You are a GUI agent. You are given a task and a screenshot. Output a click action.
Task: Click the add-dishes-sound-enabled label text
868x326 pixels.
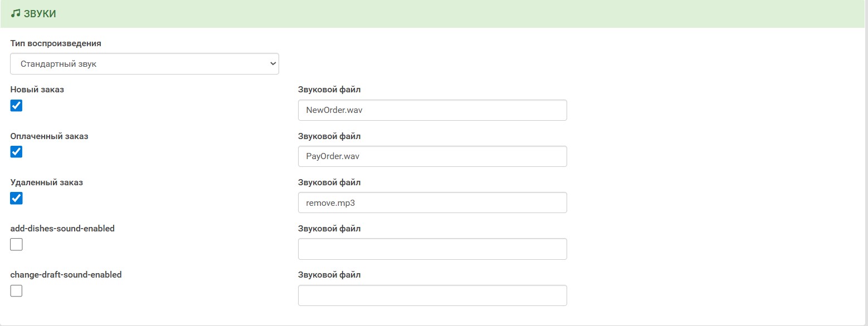(x=62, y=228)
